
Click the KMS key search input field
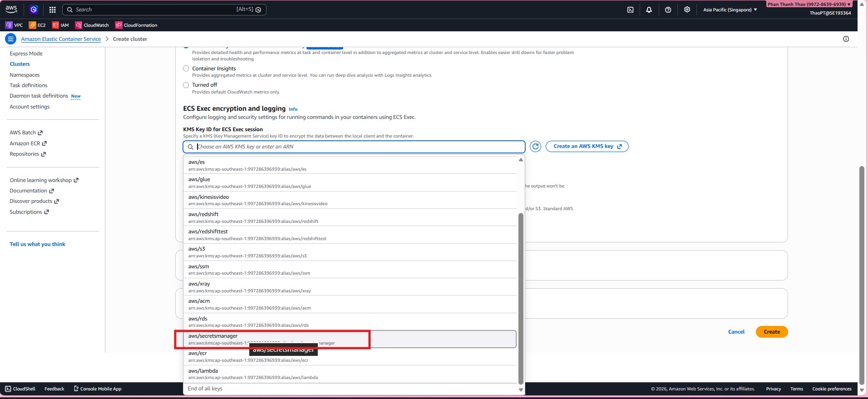point(359,147)
